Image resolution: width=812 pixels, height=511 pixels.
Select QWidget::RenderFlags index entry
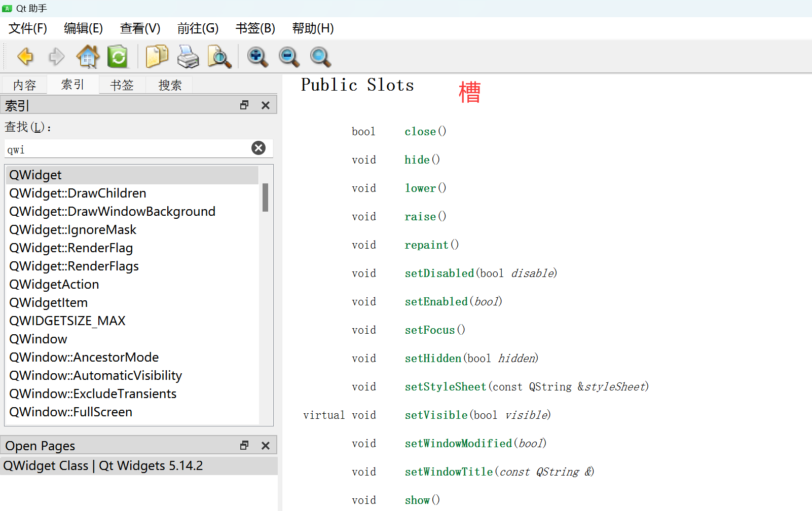coord(132,266)
